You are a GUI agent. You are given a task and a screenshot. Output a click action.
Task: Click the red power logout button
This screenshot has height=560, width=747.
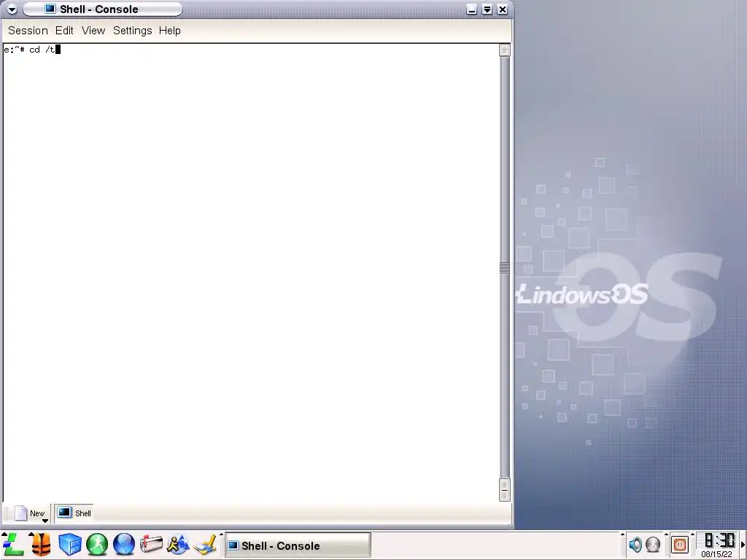tap(680, 544)
